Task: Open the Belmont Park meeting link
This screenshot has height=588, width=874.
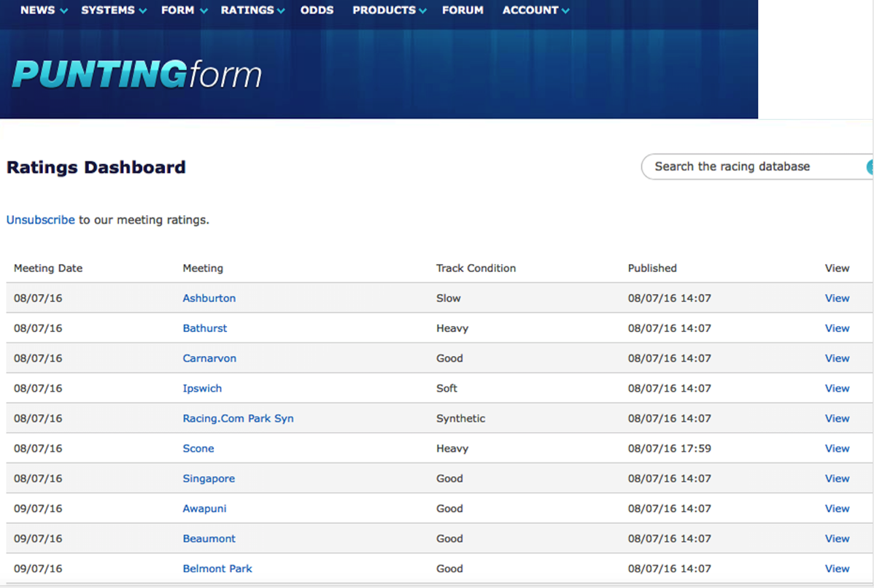Action: tap(217, 569)
